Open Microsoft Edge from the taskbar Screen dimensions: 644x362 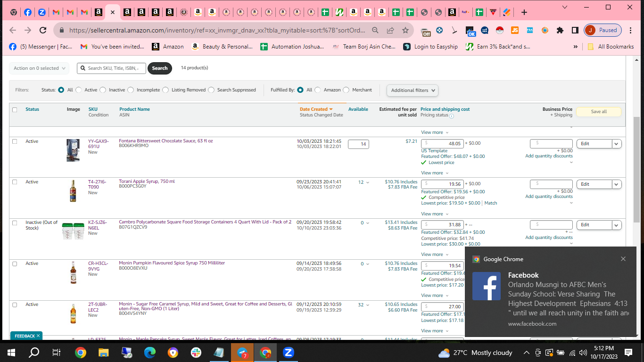coord(149,352)
